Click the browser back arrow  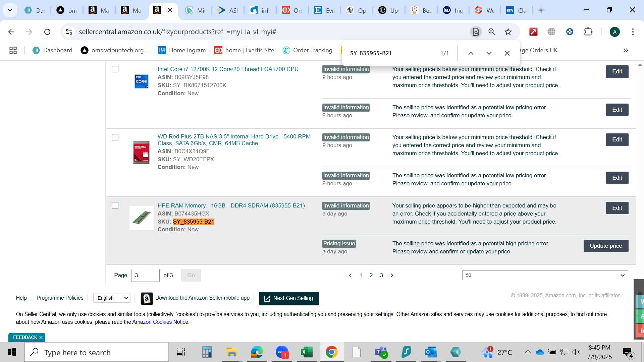11,32
